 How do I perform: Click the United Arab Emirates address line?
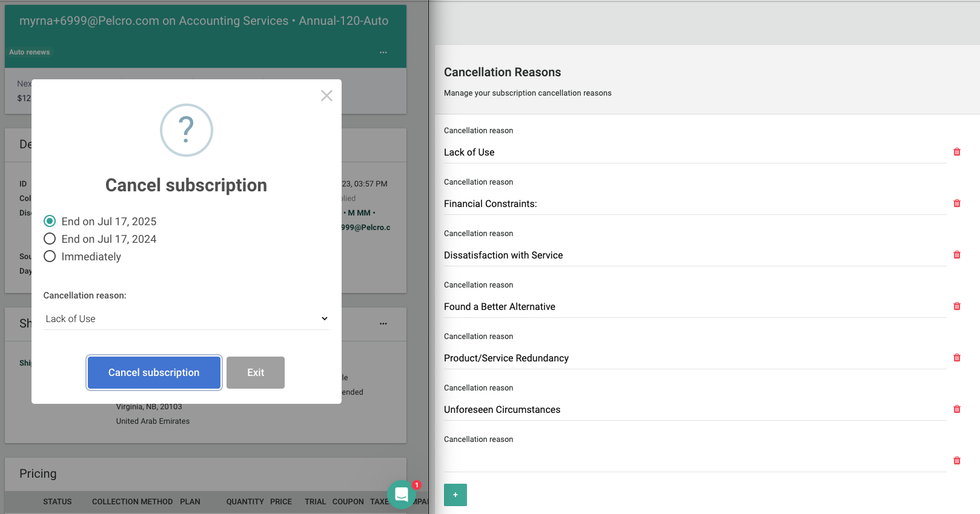(153, 421)
